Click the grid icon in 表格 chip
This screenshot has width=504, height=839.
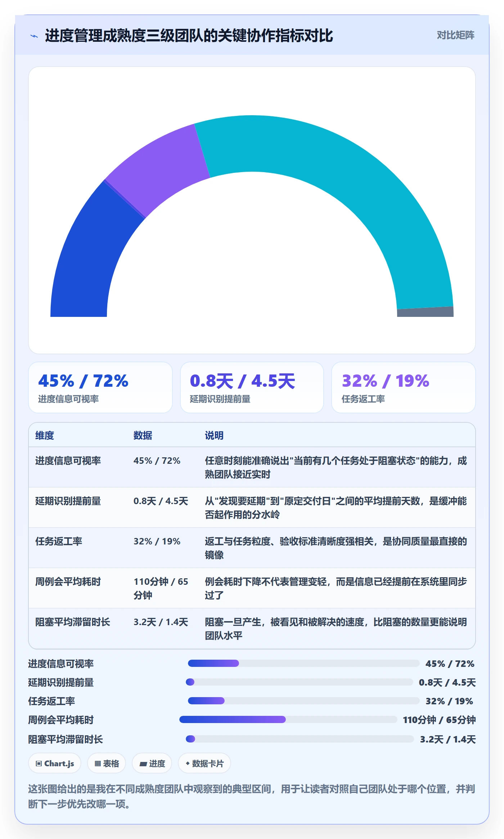click(98, 764)
